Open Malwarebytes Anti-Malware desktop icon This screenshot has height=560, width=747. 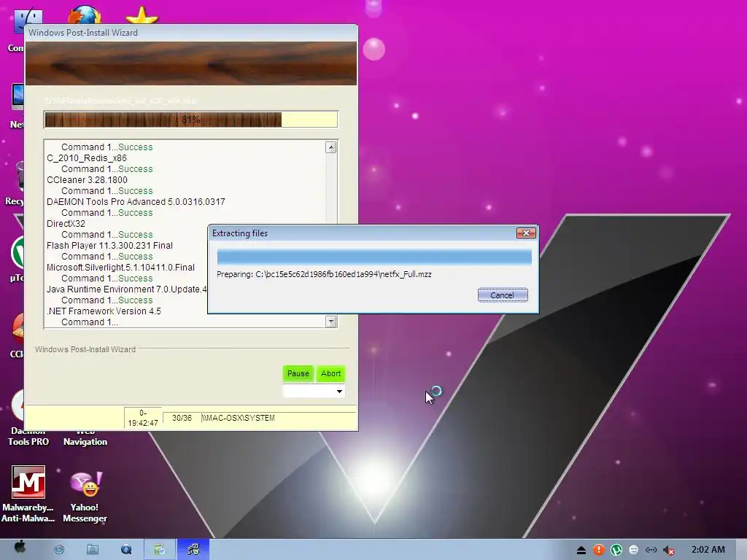click(28, 482)
